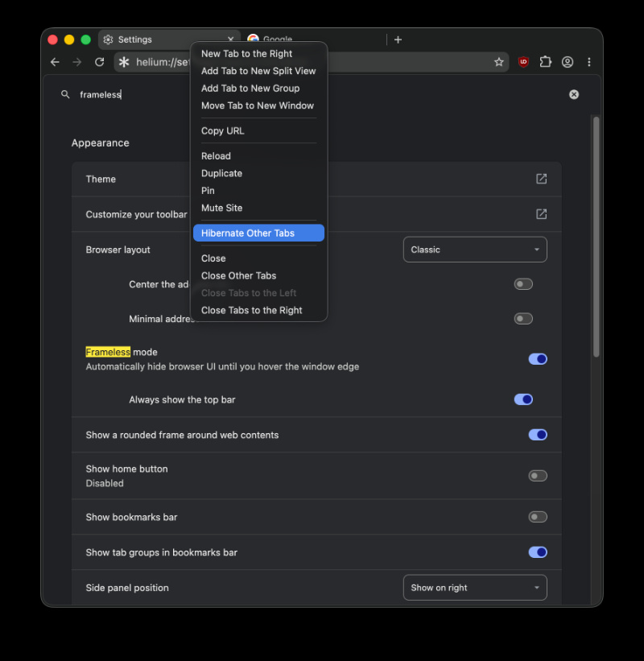Select Move Tab to New Window

point(258,105)
